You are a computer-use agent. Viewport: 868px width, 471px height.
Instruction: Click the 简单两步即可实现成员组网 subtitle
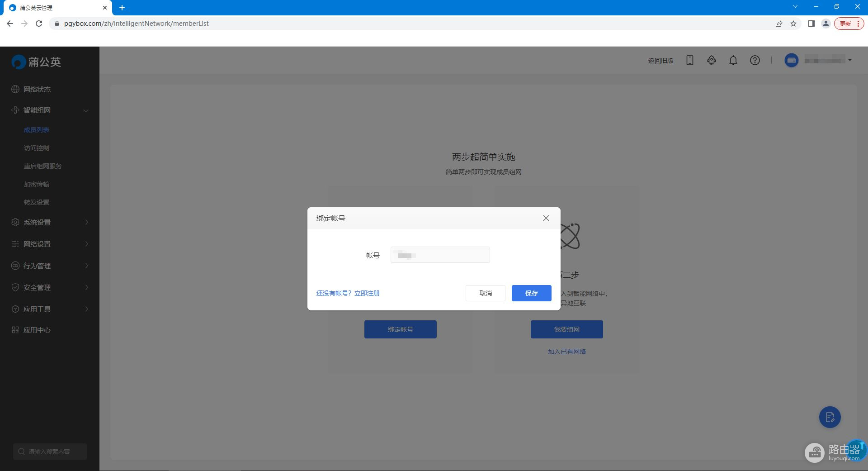(484, 172)
